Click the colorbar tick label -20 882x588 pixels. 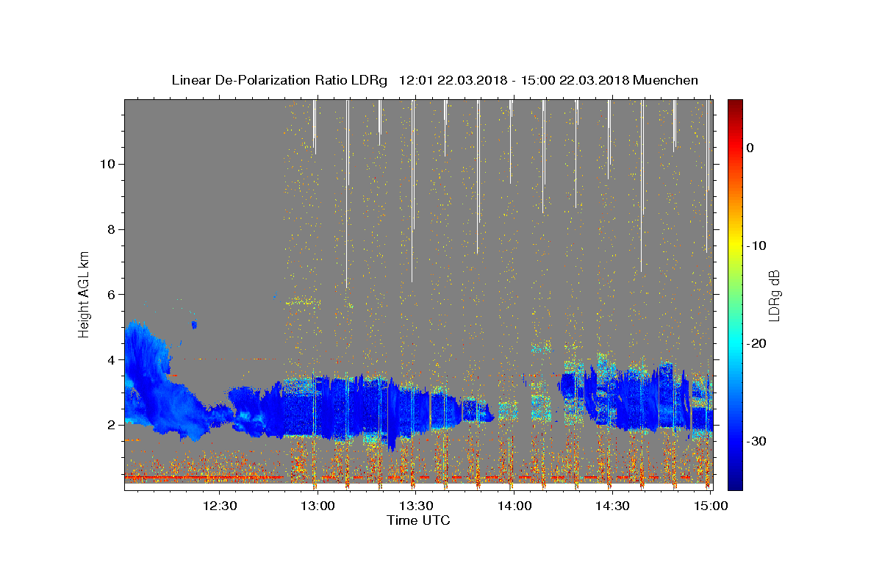[756, 343]
